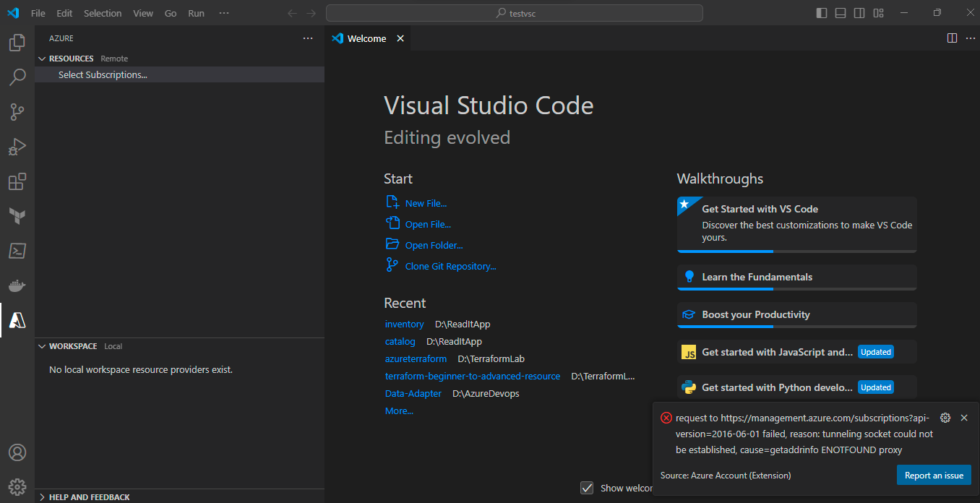980x503 pixels.
Task: Open the Clone Git Repository link
Action: pos(450,266)
